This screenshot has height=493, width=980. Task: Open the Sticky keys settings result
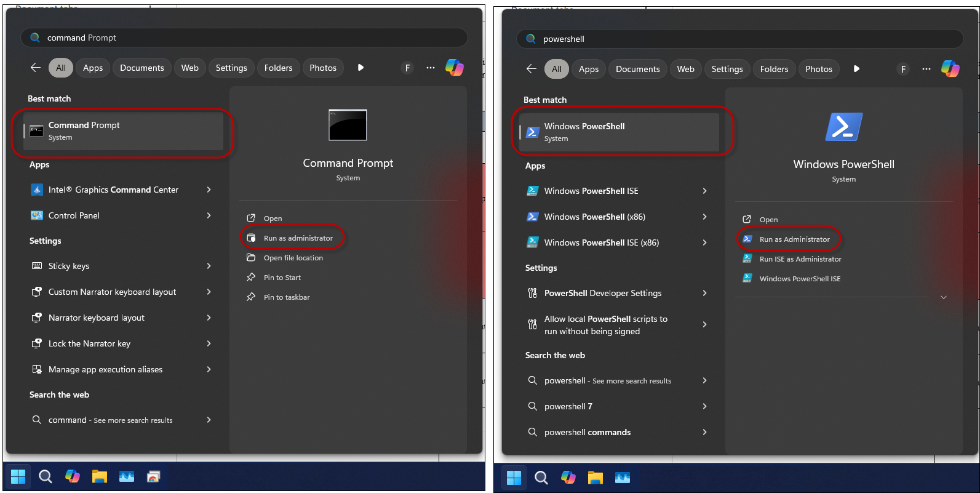tap(69, 266)
